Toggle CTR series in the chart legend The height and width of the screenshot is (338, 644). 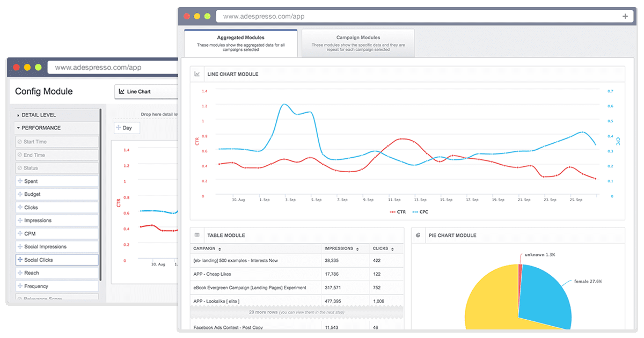pos(397,212)
